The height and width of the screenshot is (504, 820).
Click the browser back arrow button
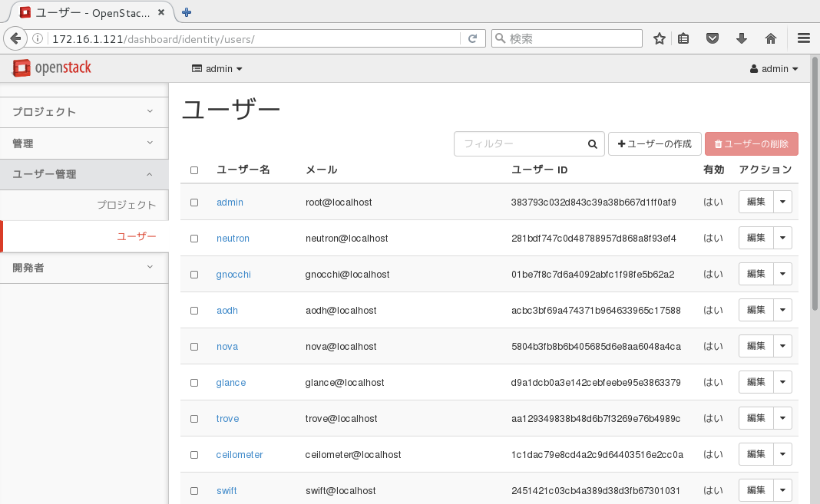pyautogui.click(x=15, y=38)
